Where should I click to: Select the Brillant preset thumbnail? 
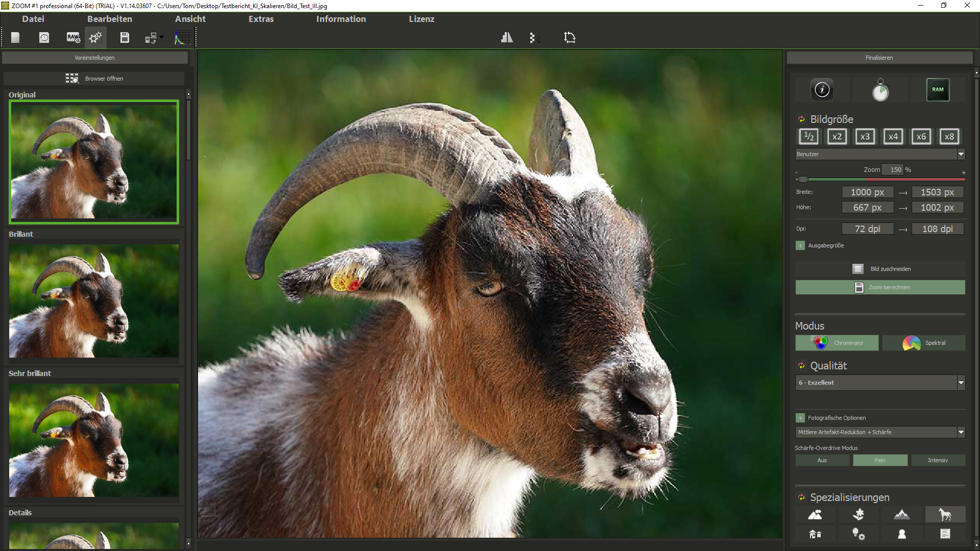pyautogui.click(x=94, y=301)
